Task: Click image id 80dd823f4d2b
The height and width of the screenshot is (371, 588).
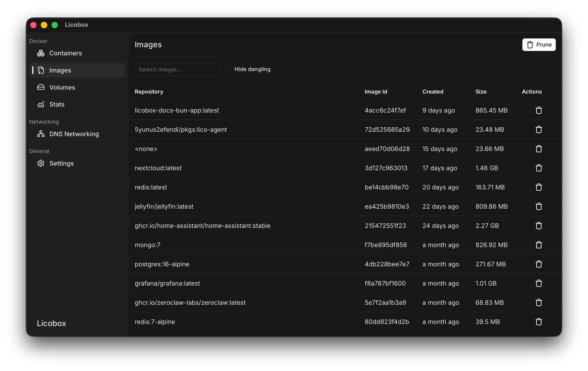Action: [x=387, y=322]
